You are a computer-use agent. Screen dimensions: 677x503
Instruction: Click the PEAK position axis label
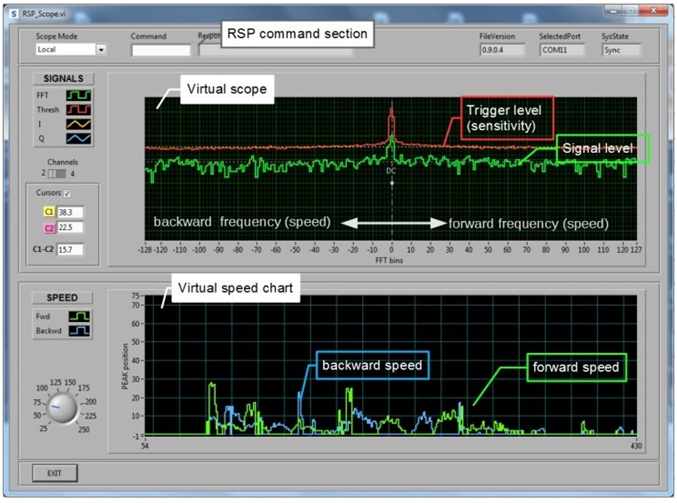pos(125,366)
